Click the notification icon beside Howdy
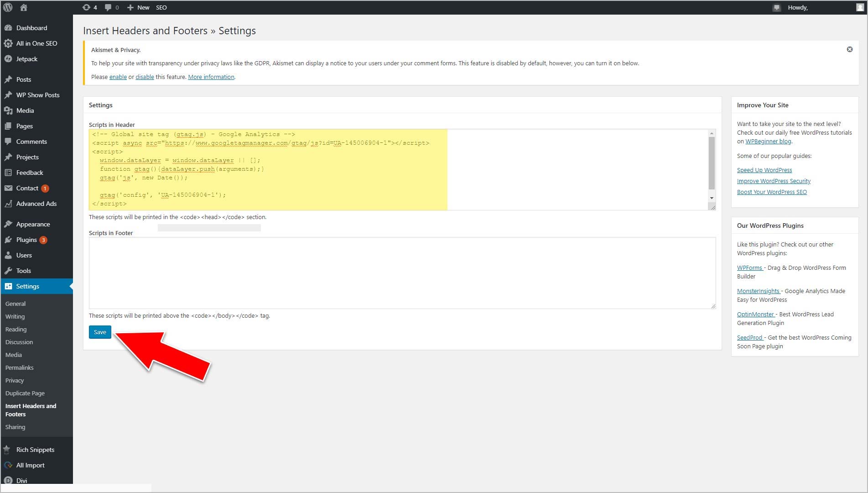868x493 pixels. coord(777,8)
